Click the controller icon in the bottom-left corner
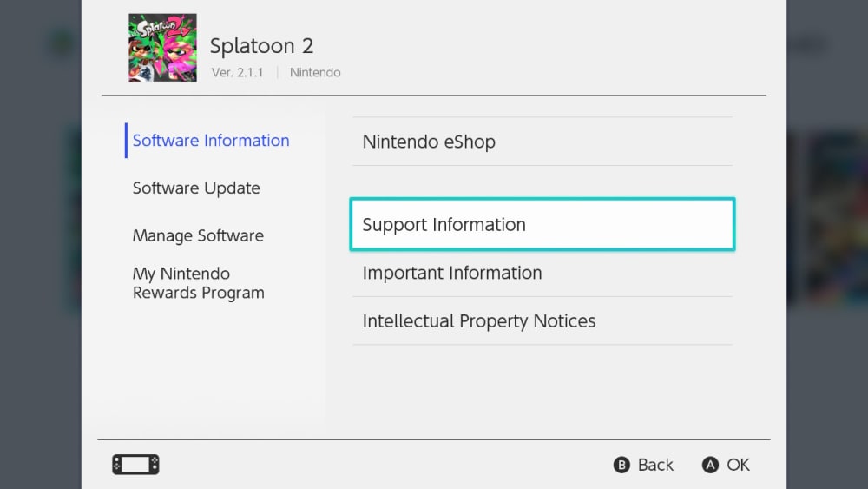This screenshot has height=489, width=868. (135, 465)
